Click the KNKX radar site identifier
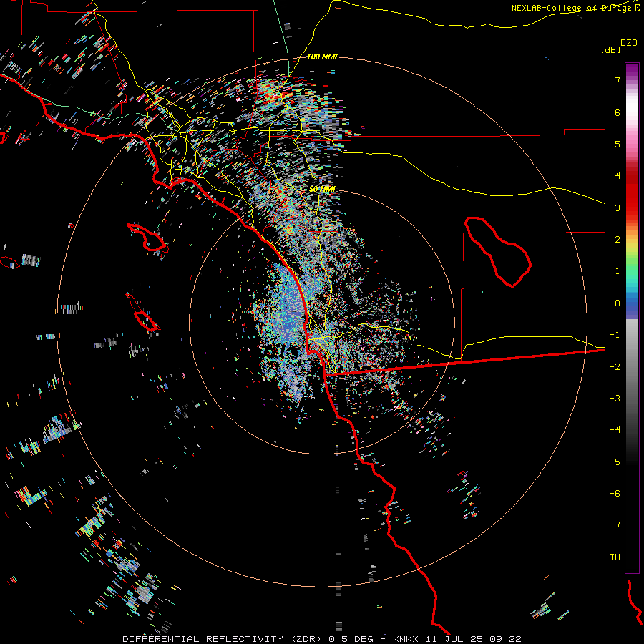 [406, 639]
